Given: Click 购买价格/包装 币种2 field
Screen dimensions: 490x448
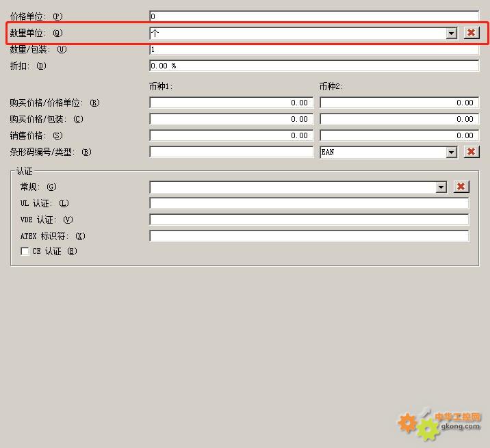Looking at the screenshot, I should pyautogui.click(x=400, y=119).
